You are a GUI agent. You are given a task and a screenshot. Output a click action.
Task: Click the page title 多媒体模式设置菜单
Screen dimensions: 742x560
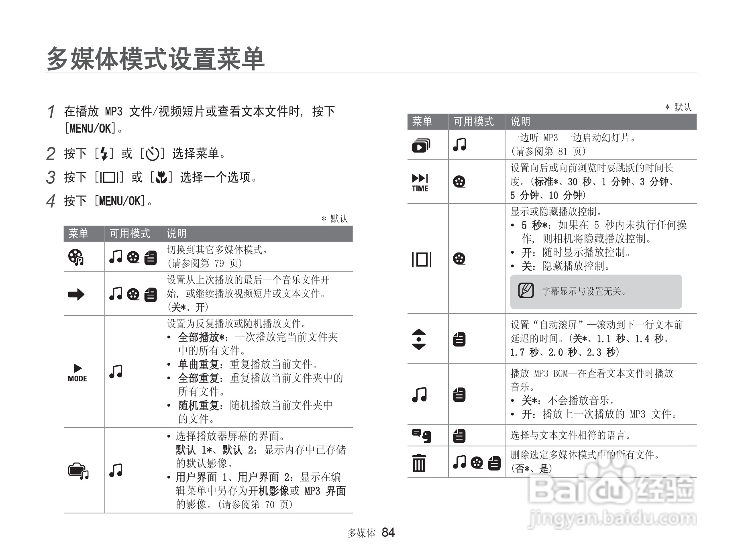coord(156,59)
